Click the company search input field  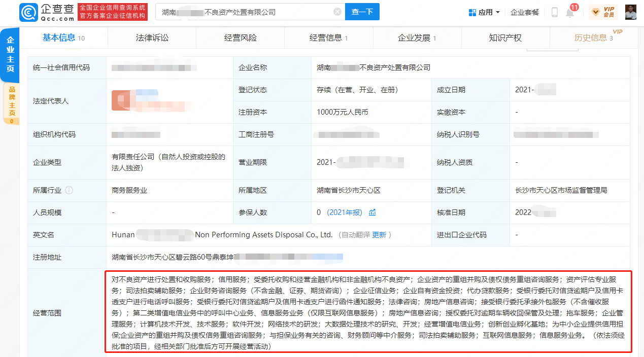pos(228,11)
